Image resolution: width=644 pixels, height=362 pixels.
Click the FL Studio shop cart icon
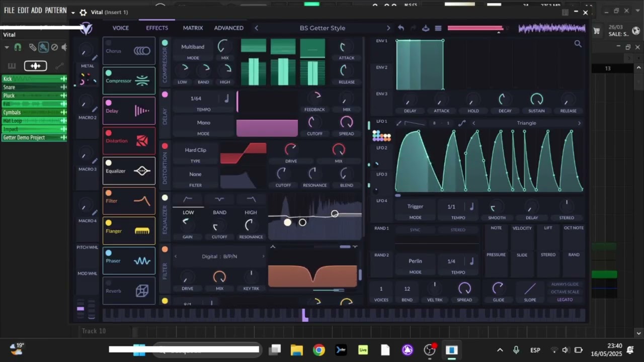[597, 31]
